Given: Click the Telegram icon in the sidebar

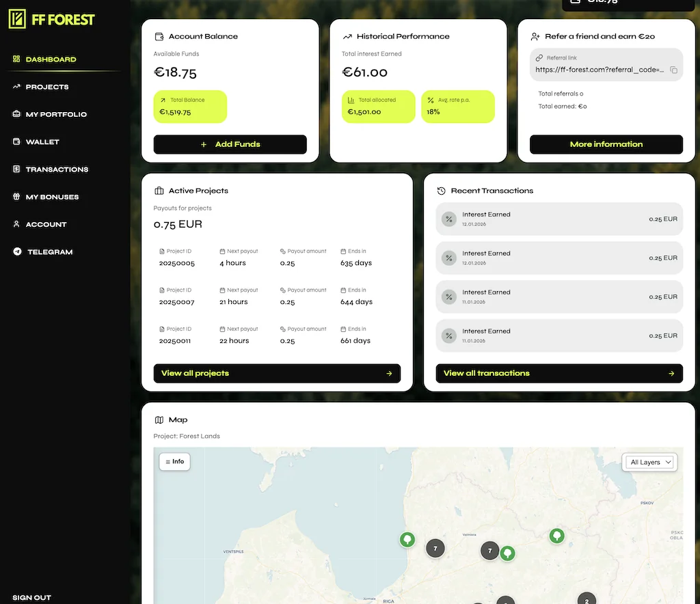Looking at the screenshot, I should click(17, 252).
